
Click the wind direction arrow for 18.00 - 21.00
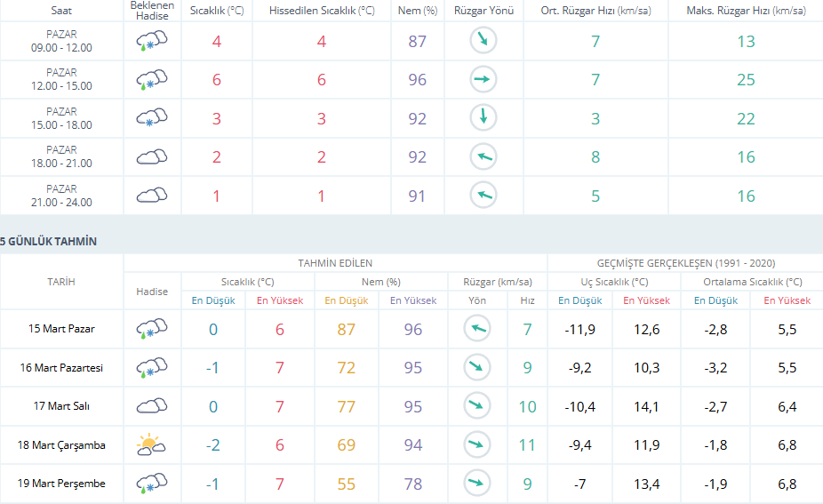click(x=483, y=157)
